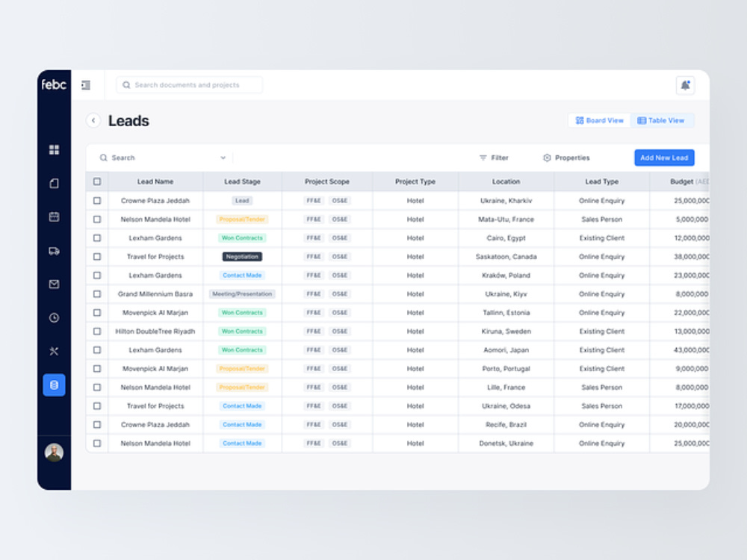Open the calendar icon in sidebar
747x560 pixels.
tap(54, 217)
